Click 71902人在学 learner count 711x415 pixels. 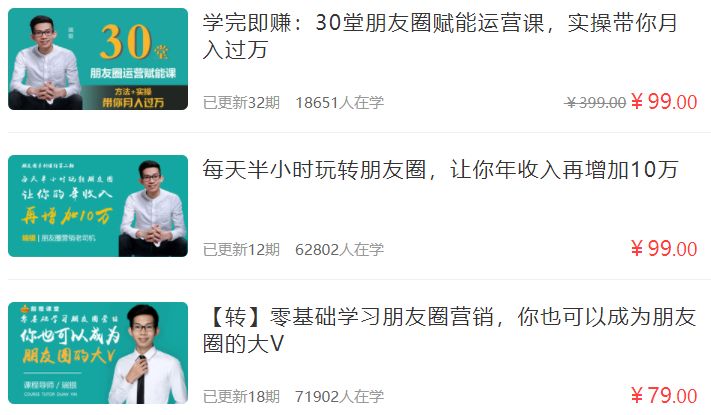(339, 396)
